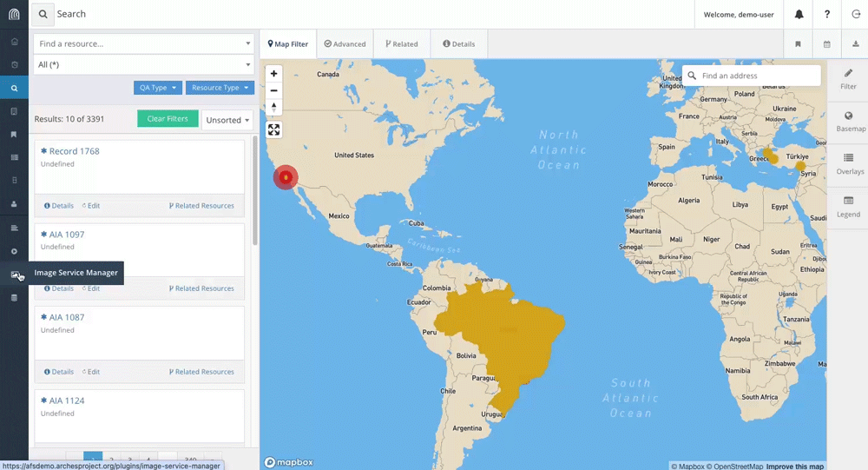The width and height of the screenshot is (868, 470).
Task: Select the highlighted Search icon in sidebar
Action: 15,88
